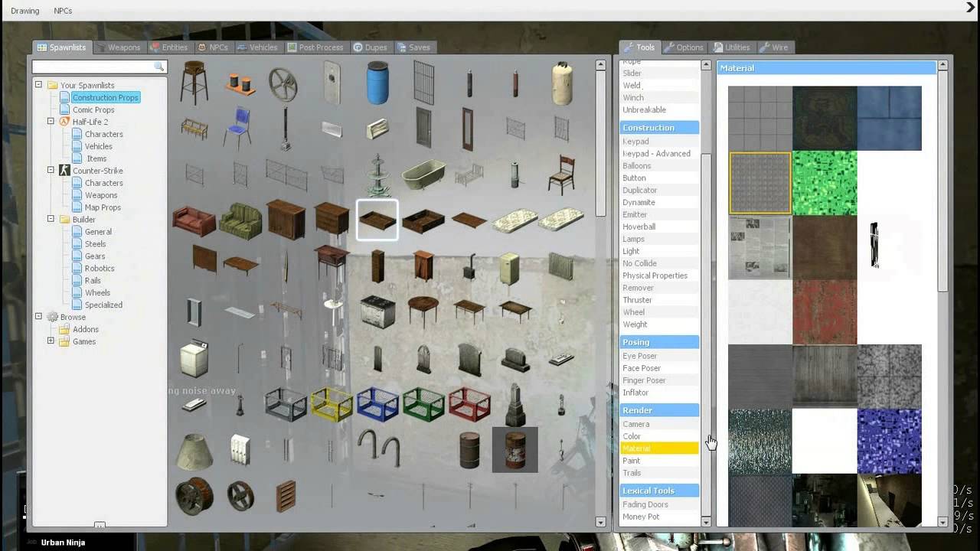Spawn the rusty explosive barrel prop
Screen dimensions: 980x551
pos(515,450)
